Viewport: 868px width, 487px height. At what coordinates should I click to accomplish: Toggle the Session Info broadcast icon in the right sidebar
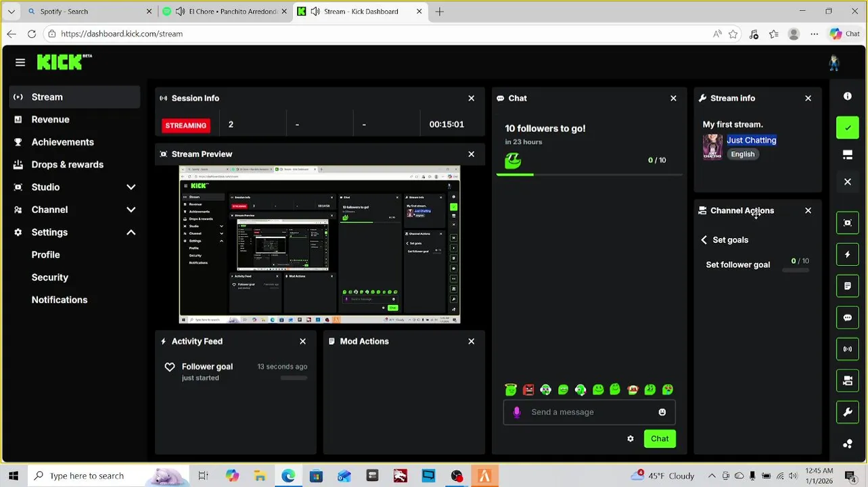pos(847,349)
